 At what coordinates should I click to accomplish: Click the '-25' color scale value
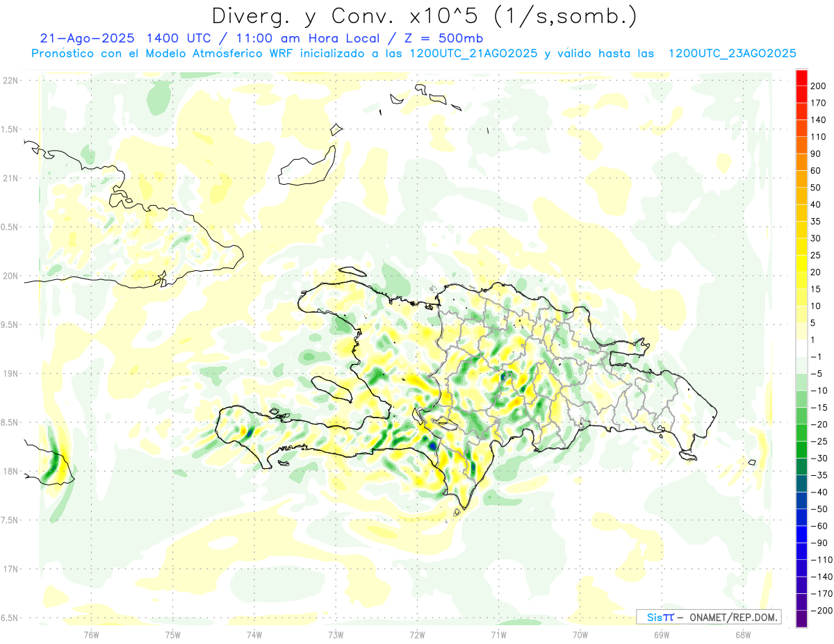[818, 441]
